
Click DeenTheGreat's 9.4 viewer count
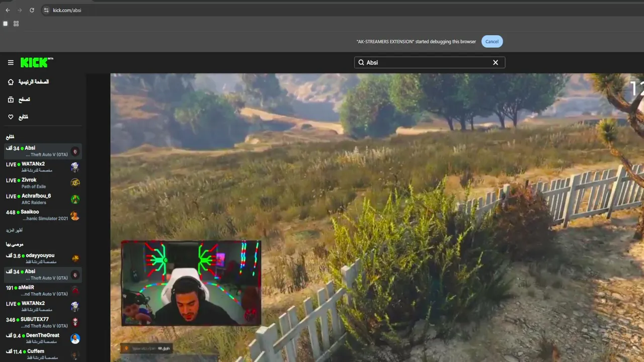coord(13,335)
